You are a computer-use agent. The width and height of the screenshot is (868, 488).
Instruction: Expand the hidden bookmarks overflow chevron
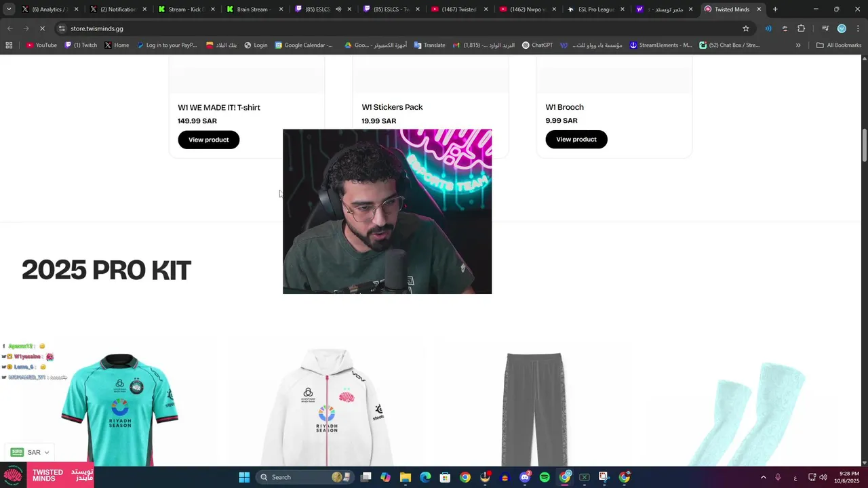pyautogui.click(x=798, y=45)
